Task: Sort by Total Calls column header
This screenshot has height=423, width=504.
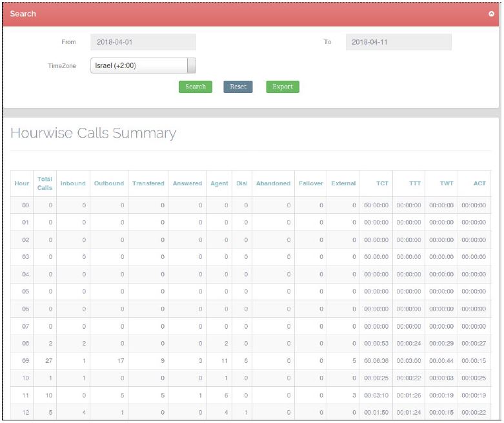Action: pyautogui.click(x=45, y=183)
